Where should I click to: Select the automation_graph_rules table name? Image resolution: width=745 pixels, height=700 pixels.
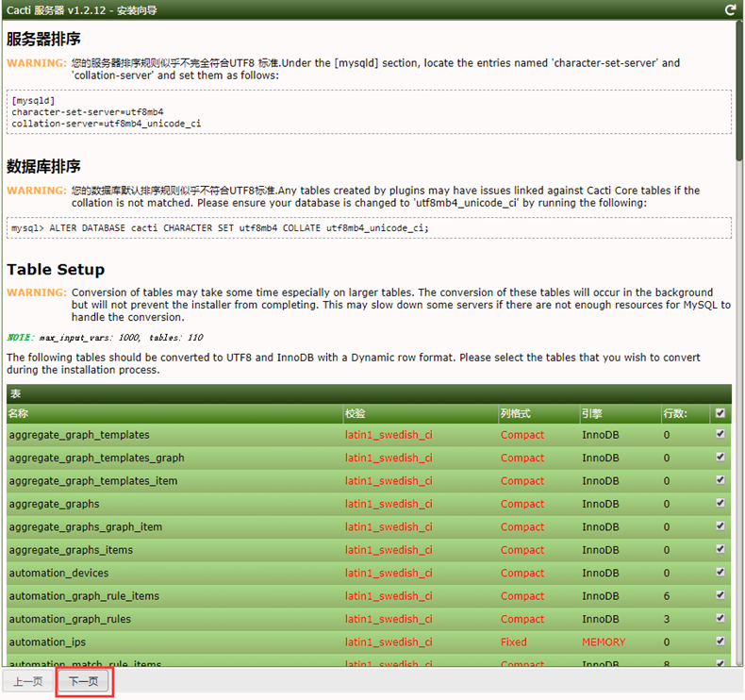(x=70, y=619)
